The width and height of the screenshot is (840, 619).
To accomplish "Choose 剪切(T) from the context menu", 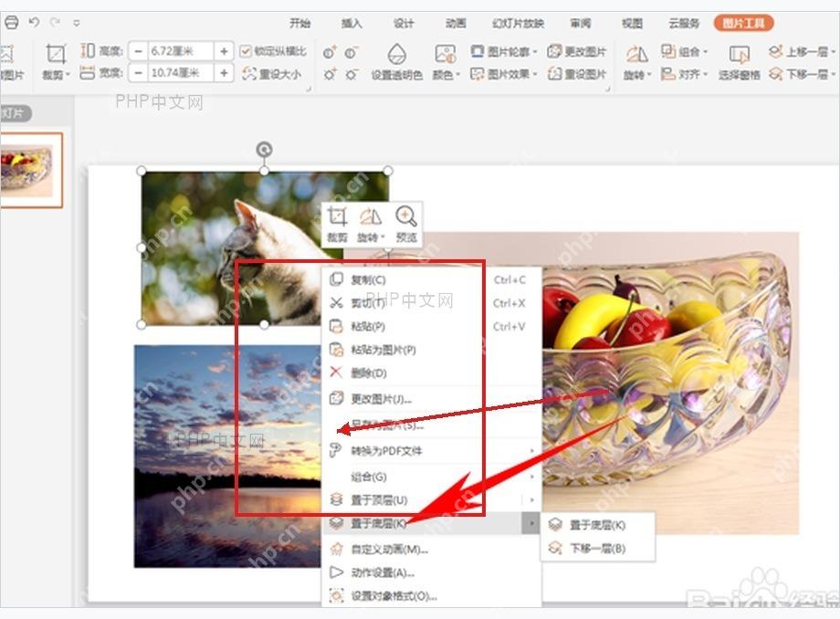I will (x=431, y=303).
